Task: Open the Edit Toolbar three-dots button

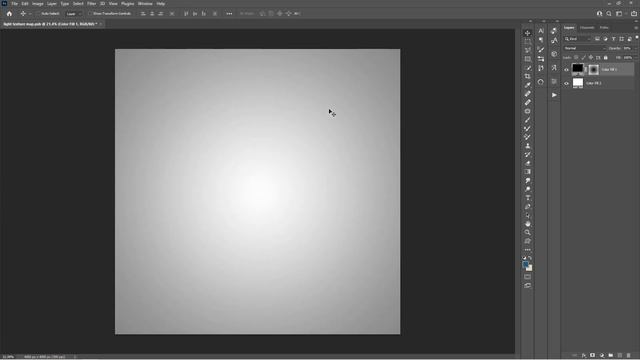Action: click(527, 250)
